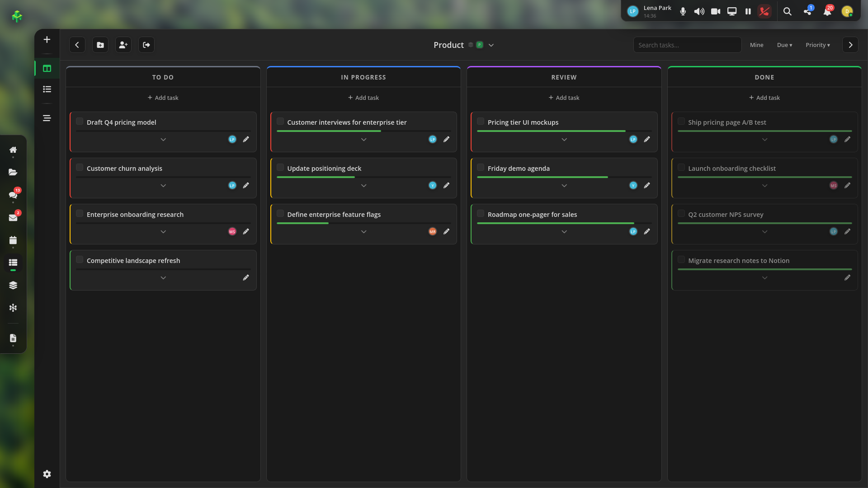Open the yellow D user avatar menu
Screen dimensions: 868x488
(x=847, y=11)
